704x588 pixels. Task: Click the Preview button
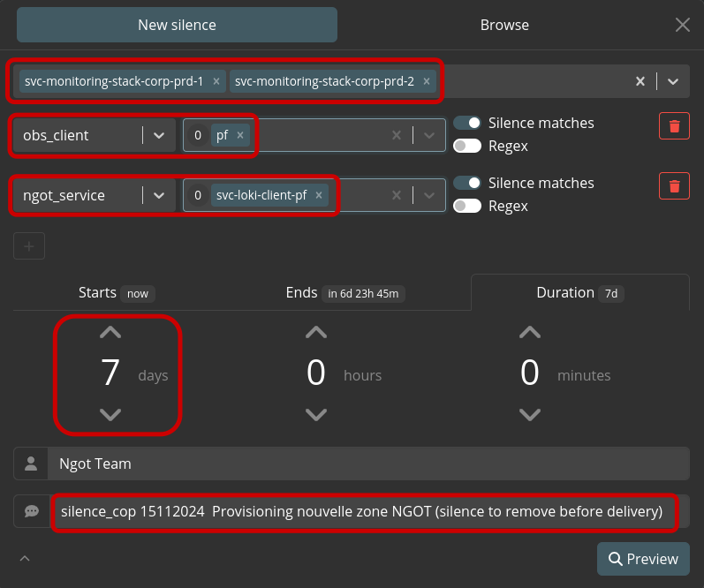point(643,559)
